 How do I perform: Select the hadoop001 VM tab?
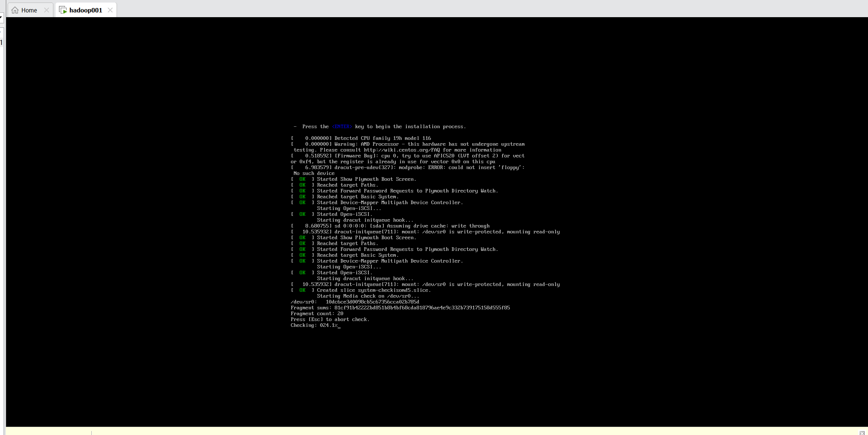(86, 10)
